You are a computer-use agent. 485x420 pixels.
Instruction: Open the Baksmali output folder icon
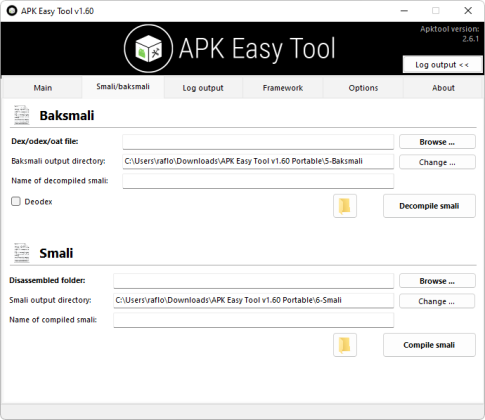pyautogui.click(x=345, y=206)
